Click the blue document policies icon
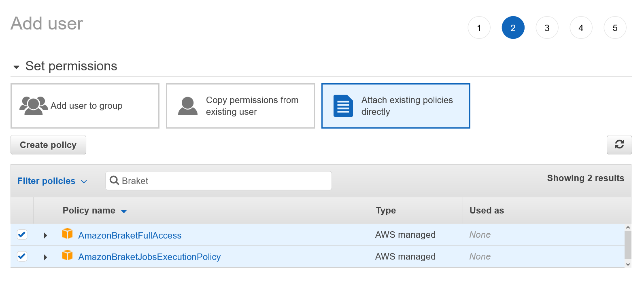Screen dimensions: 644x281 (343, 106)
